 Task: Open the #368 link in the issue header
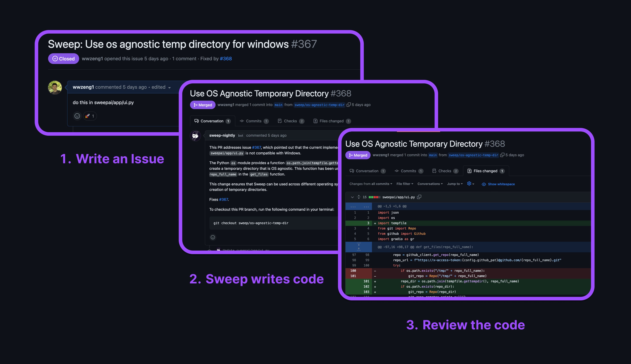point(225,58)
